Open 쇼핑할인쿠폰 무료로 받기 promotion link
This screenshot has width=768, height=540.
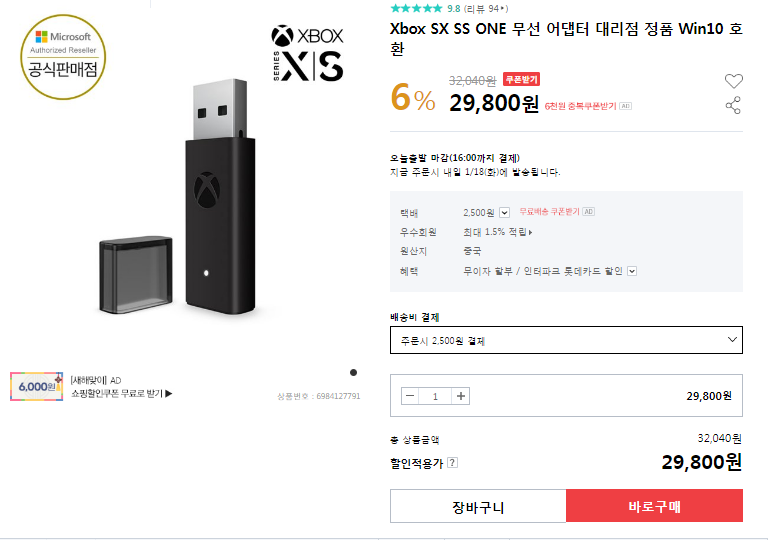[121, 393]
